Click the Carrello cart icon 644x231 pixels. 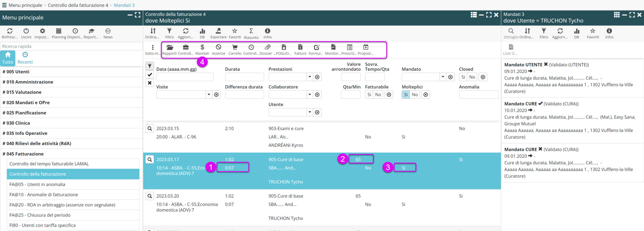point(235,48)
